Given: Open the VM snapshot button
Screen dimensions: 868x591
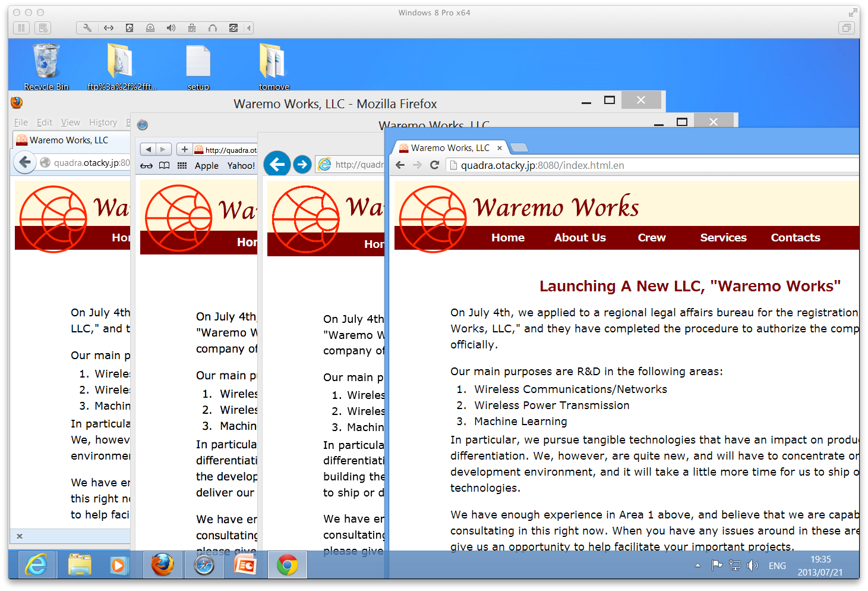Looking at the screenshot, I should [42, 28].
